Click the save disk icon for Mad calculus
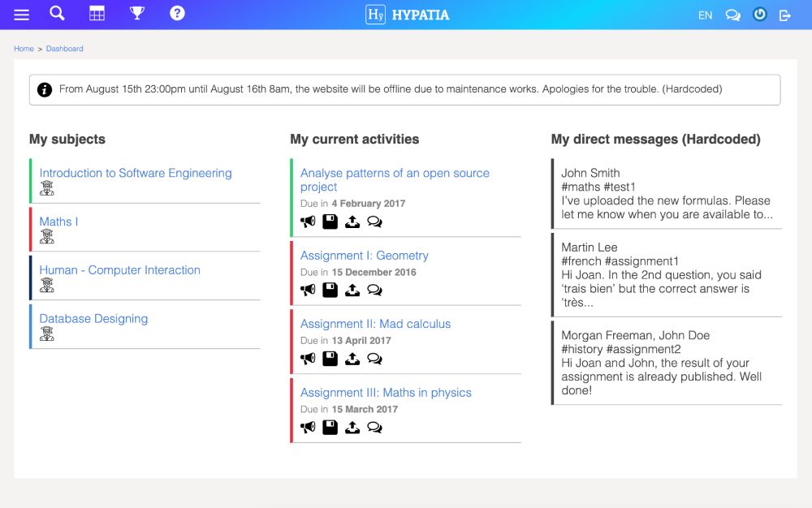 330,359
